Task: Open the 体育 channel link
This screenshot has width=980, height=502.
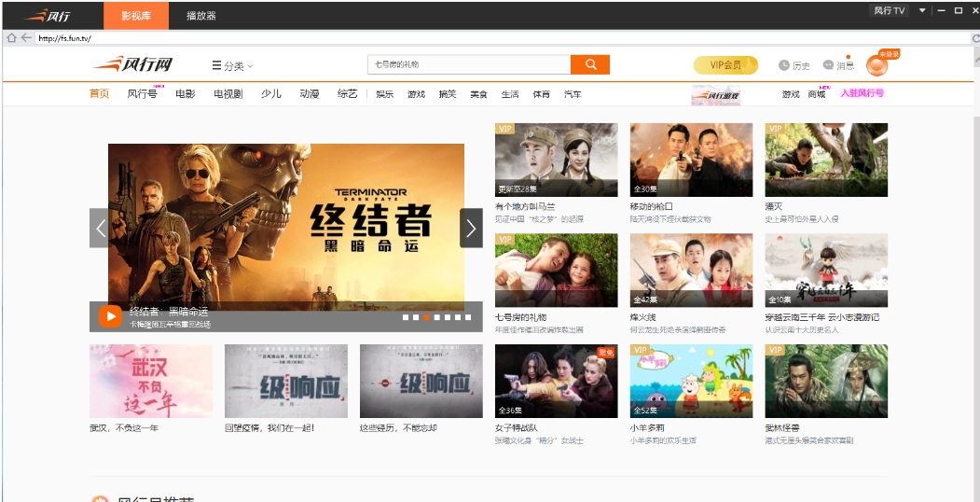Action: pos(541,94)
